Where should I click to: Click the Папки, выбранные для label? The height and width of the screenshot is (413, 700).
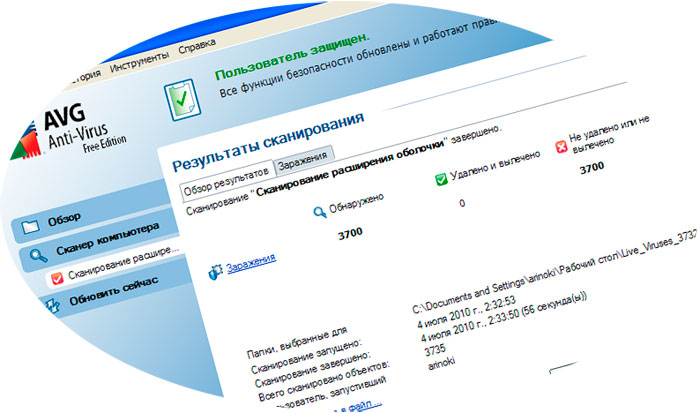(297, 343)
